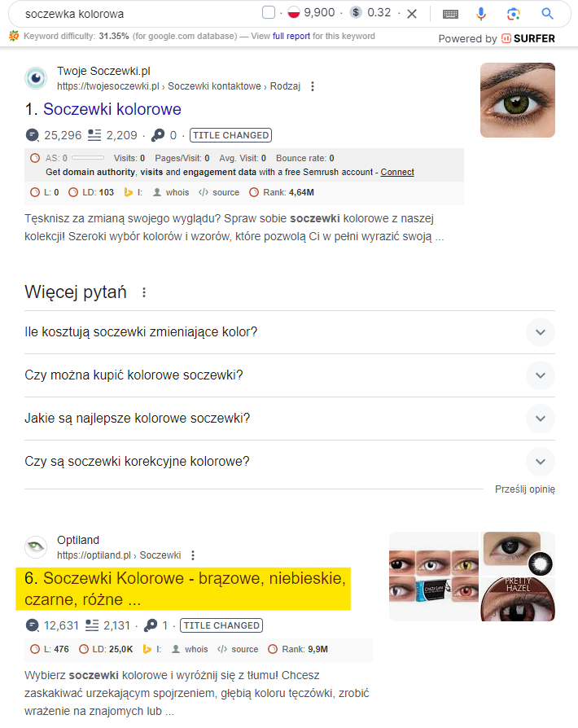Open the 'Soczewki kolorowe' first result title
578x728 pixels.
click(112, 109)
